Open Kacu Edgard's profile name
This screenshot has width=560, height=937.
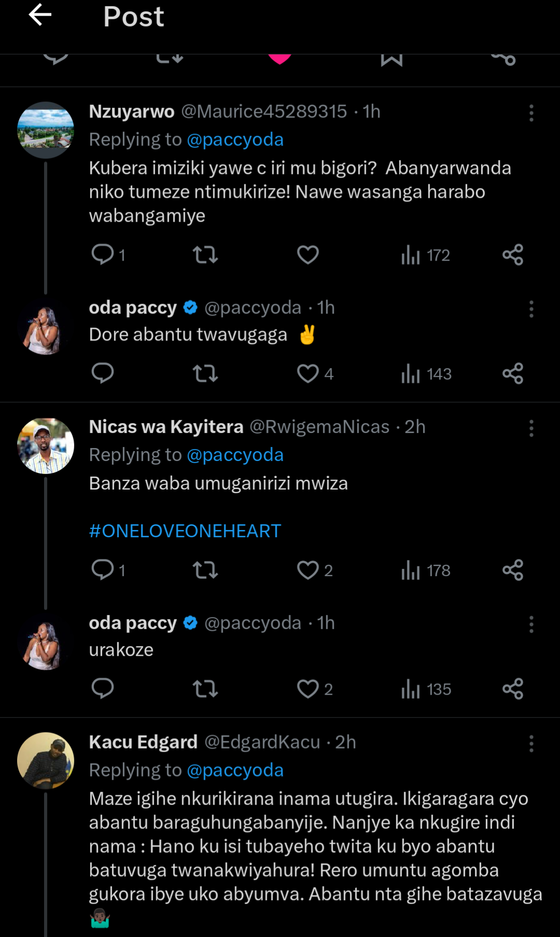pyautogui.click(x=143, y=742)
